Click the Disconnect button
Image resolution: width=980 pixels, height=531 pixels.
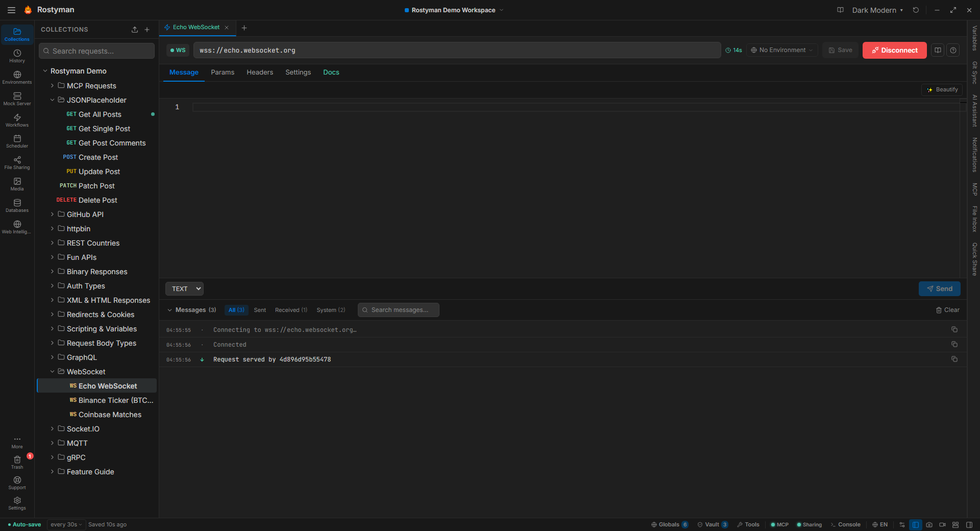[894, 50]
